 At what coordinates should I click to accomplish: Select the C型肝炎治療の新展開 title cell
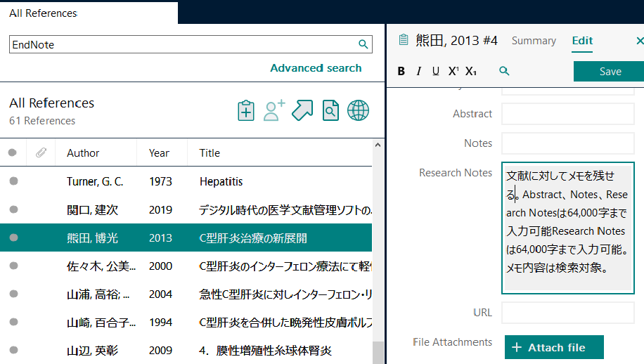point(253,238)
